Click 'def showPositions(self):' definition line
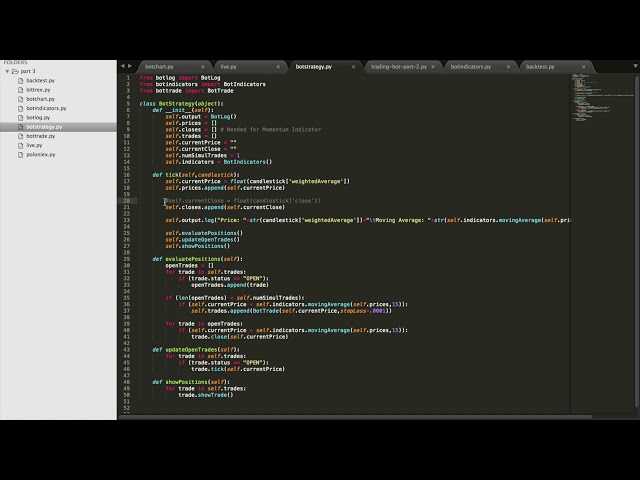640x480 pixels. [191, 382]
